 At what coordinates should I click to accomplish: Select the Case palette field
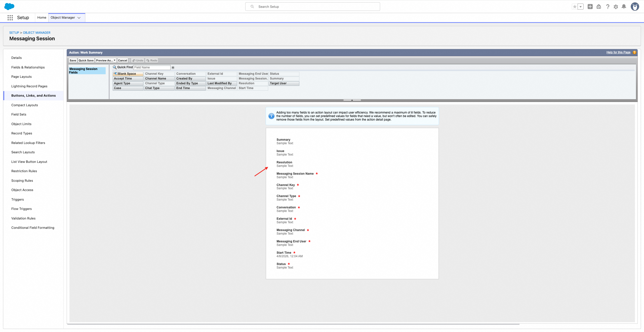[x=128, y=88]
